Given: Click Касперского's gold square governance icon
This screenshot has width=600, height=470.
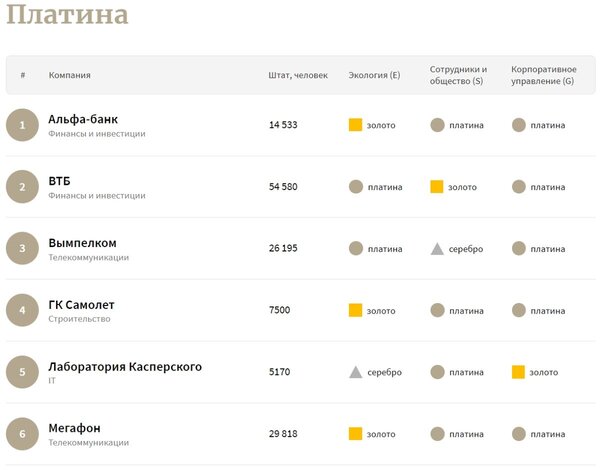Looking at the screenshot, I should click(518, 372).
